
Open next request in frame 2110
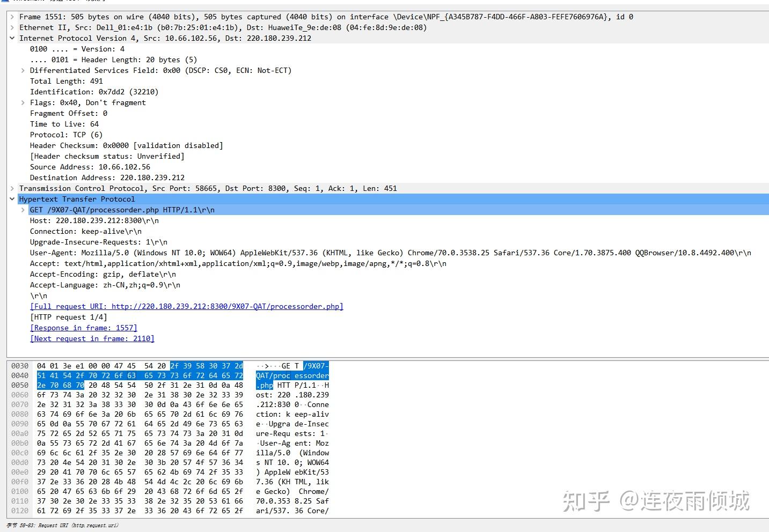coord(92,338)
